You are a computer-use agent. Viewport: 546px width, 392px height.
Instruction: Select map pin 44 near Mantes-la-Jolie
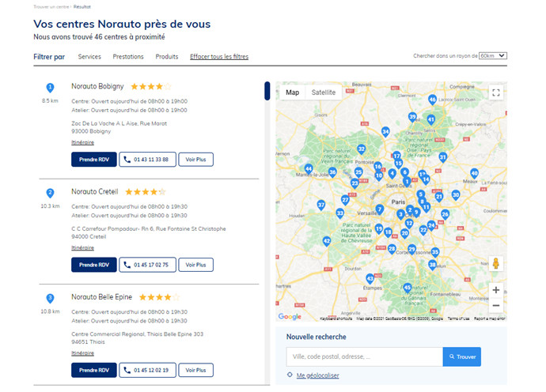[308, 169]
